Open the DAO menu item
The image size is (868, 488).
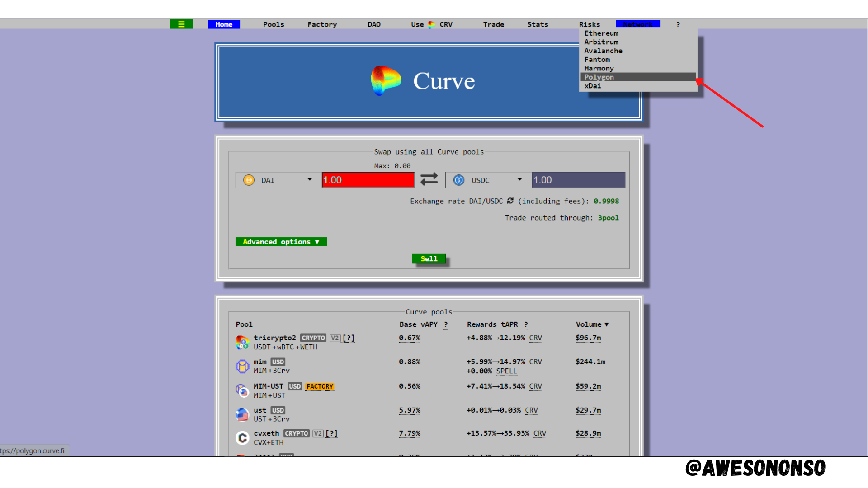[374, 24]
